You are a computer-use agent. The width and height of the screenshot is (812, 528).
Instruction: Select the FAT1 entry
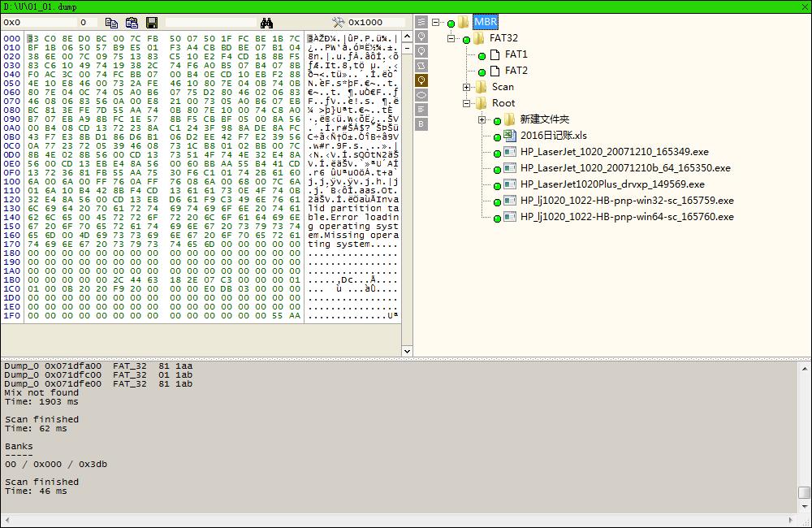(516, 54)
